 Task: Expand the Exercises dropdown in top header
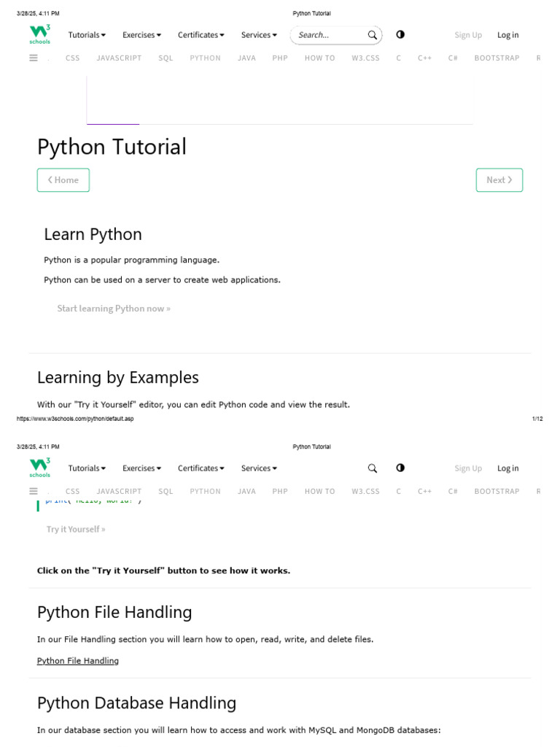click(141, 35)
